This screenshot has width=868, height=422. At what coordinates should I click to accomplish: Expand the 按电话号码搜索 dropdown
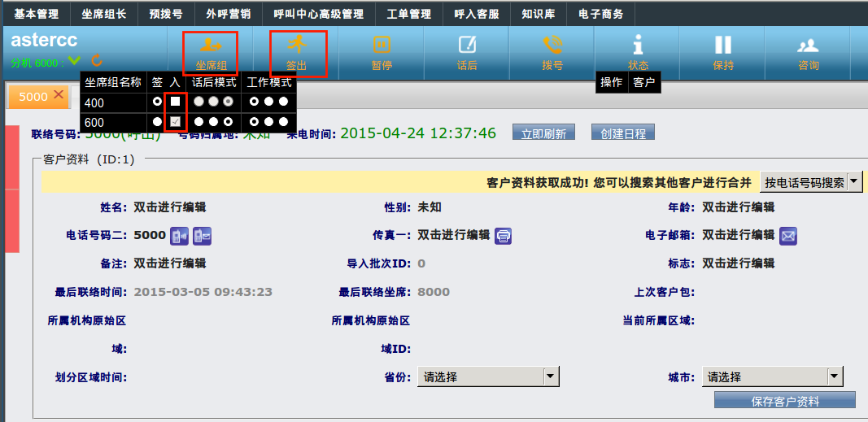[x=854, y=182]
